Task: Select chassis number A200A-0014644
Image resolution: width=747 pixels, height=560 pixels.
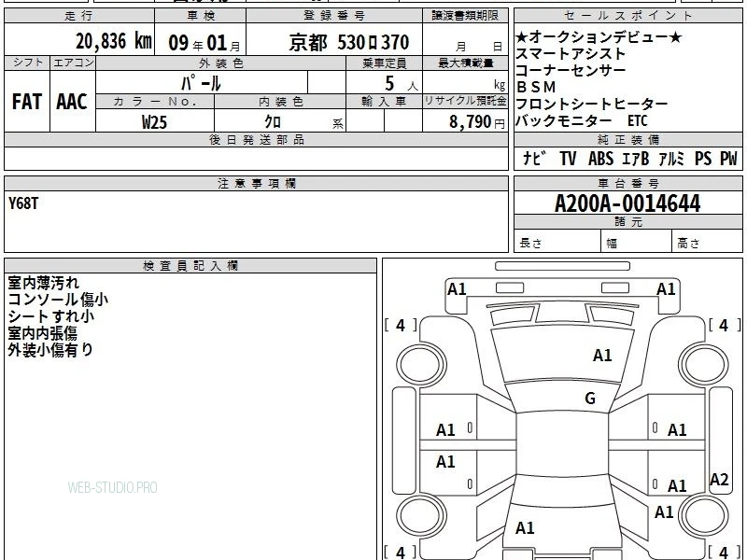Action: pos(627,203)
